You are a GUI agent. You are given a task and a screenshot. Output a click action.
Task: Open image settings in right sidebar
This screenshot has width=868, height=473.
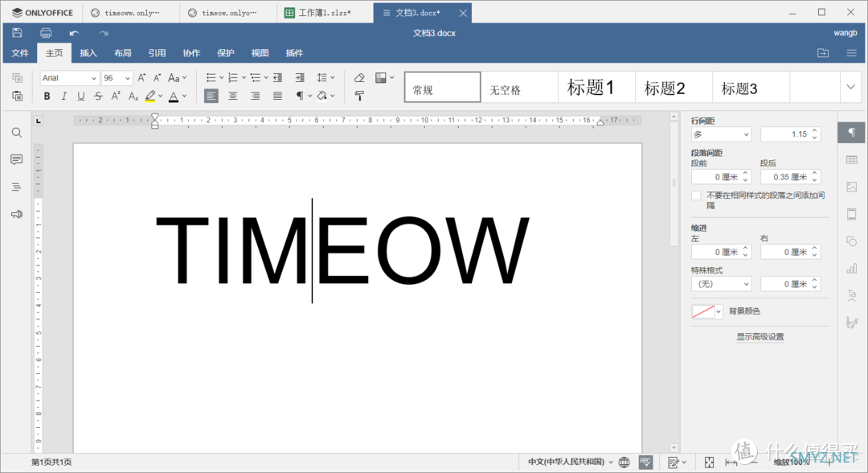pyautogui.click(x=851, y=187)
